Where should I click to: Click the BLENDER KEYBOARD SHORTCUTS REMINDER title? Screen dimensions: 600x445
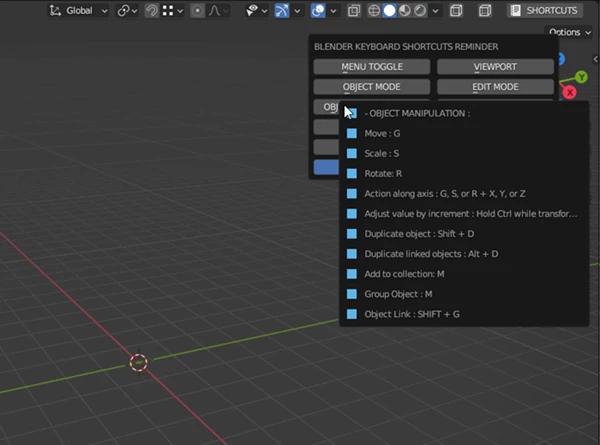coord(406,47)
